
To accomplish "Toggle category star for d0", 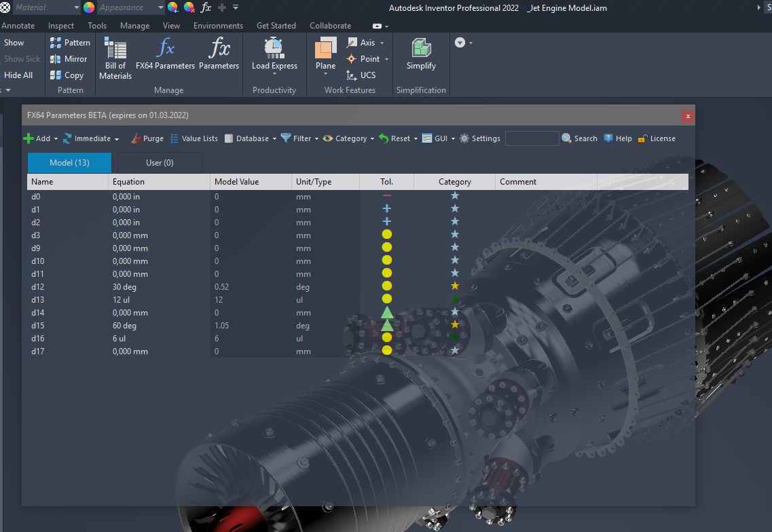I will coord(455,196).
